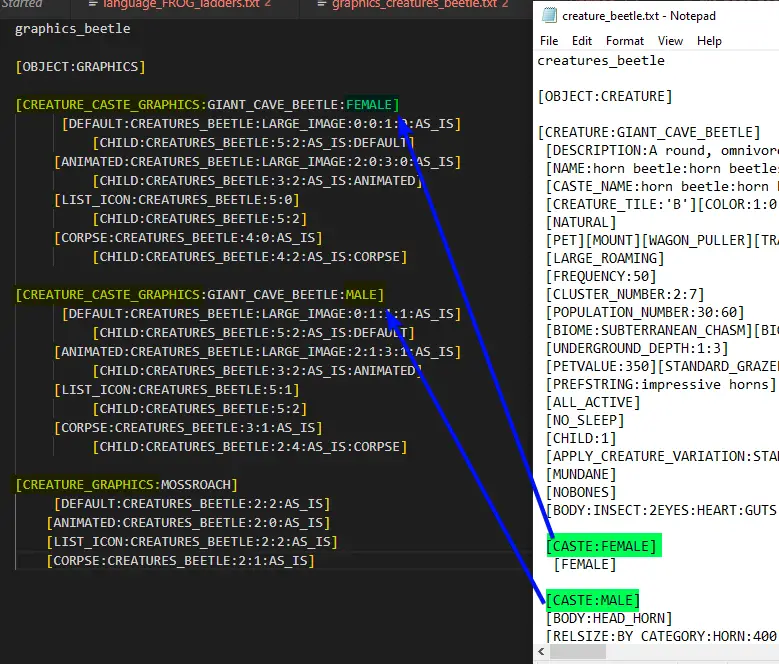Open the Notepad File menu

pos(549,41)
